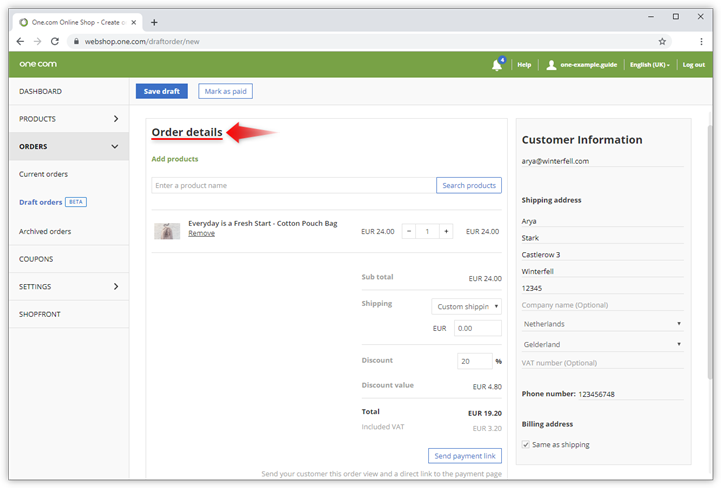Go to Coupons in sidebar
The width and height of the screenshot is (721, 488).
36,259
